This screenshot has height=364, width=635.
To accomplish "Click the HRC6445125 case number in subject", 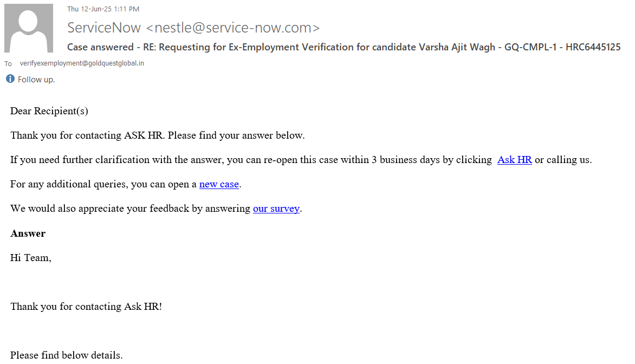I will [x=593, y=47].
